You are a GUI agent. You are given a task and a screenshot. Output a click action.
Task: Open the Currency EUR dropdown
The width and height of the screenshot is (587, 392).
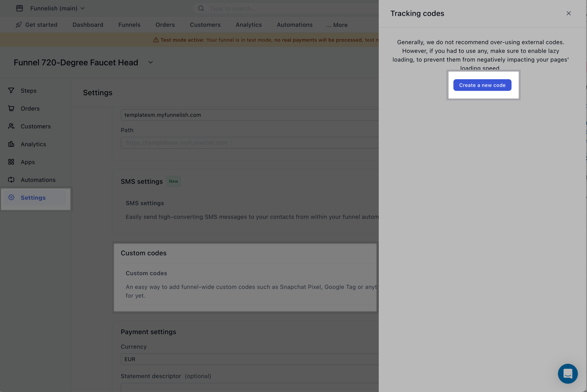(x=249, y=359)
